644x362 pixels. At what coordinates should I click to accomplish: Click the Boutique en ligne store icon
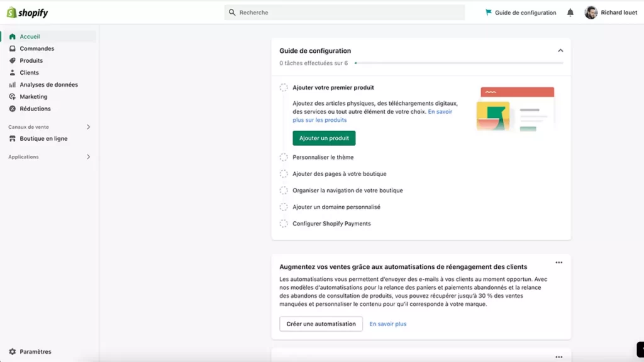click(x=13, y=139)
